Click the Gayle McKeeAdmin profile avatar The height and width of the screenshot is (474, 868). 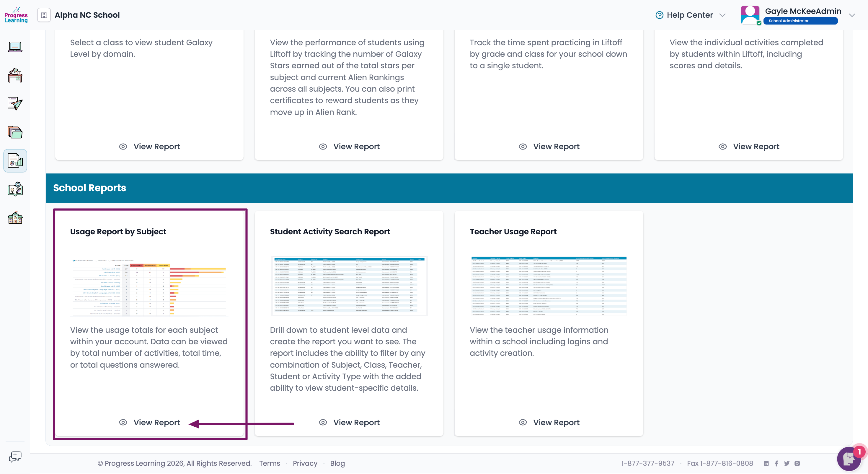(750, 15)
